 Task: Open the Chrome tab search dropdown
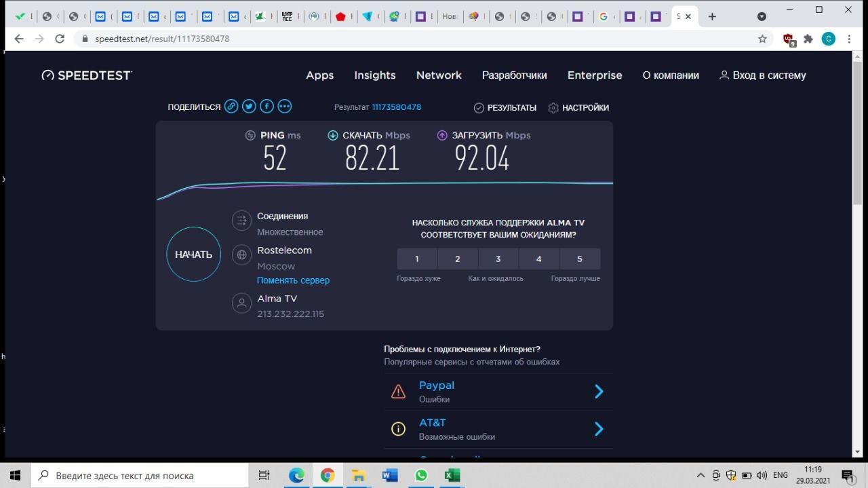pos(762,16)
